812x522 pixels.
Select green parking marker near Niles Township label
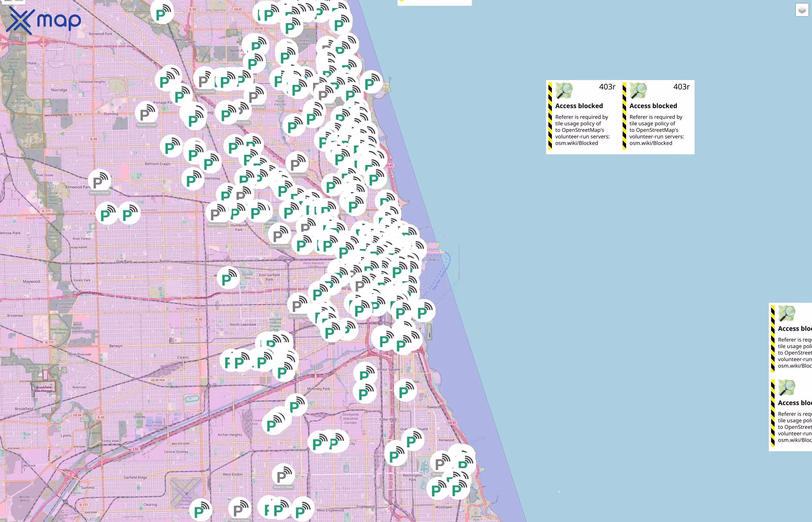[162, 12]
